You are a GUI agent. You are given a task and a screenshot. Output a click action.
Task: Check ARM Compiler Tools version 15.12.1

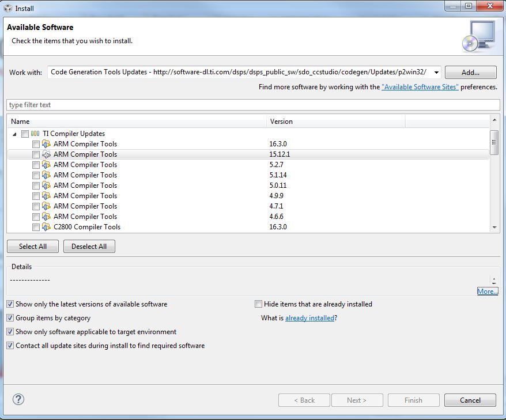point(36,154)
